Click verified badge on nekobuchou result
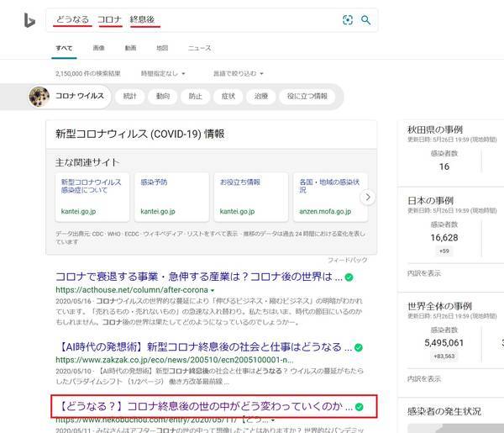The width and height of the screenshot is (504, 433). 360,407
